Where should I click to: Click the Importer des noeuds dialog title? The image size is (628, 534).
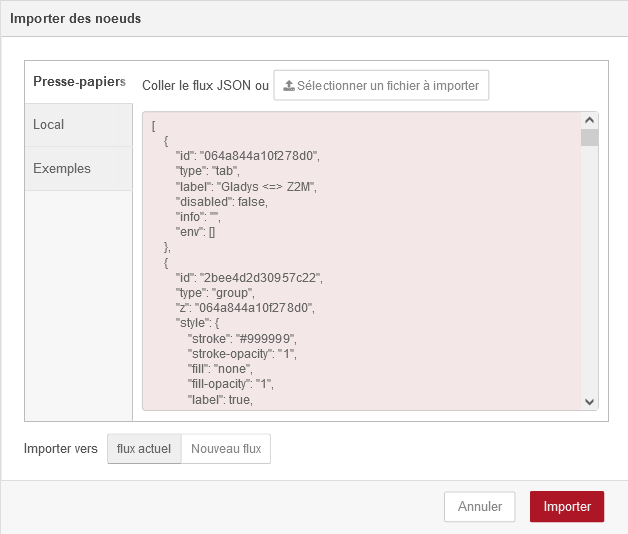pyautogui.click(x=75, y=18)
